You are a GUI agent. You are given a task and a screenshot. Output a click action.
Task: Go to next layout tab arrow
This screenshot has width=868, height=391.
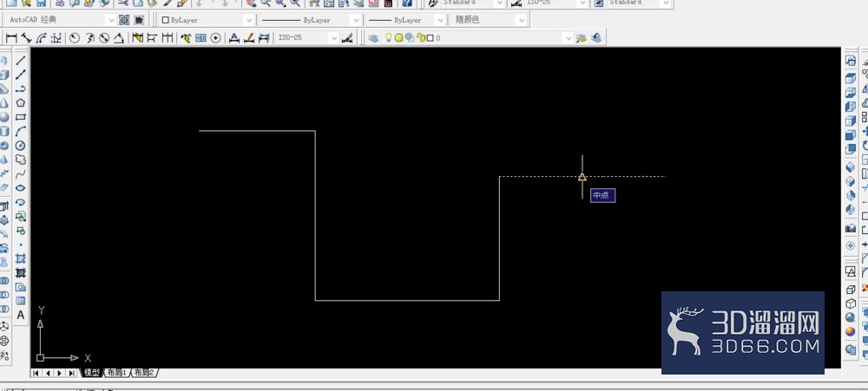(59, 374)
